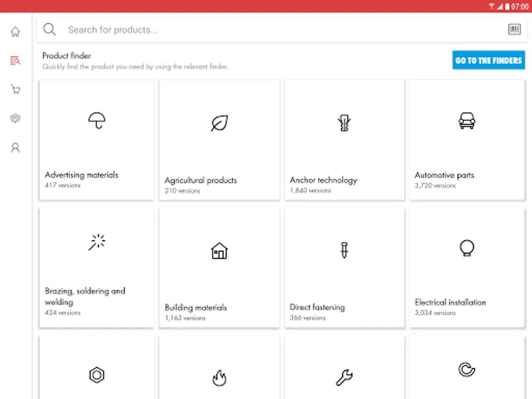Click the 3,720 versions count

(435, 186)
